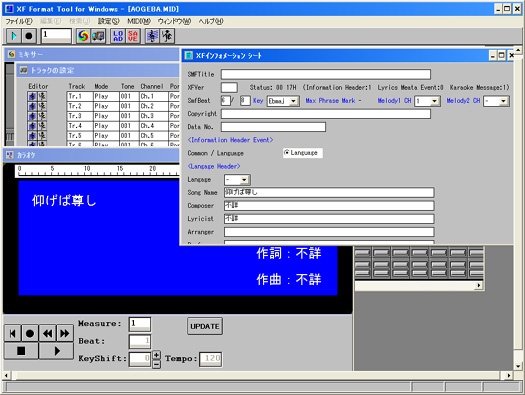Open the figure editor icon for Tr.1
Image resolution: width=525 pixels, height=395 pixels.
pos(42,96)
